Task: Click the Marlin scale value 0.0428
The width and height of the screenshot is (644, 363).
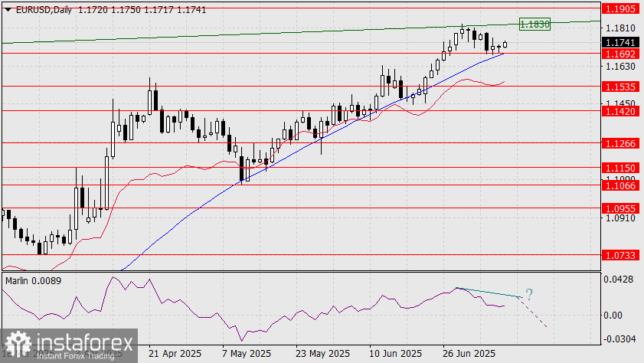Action: coord(619,280)
